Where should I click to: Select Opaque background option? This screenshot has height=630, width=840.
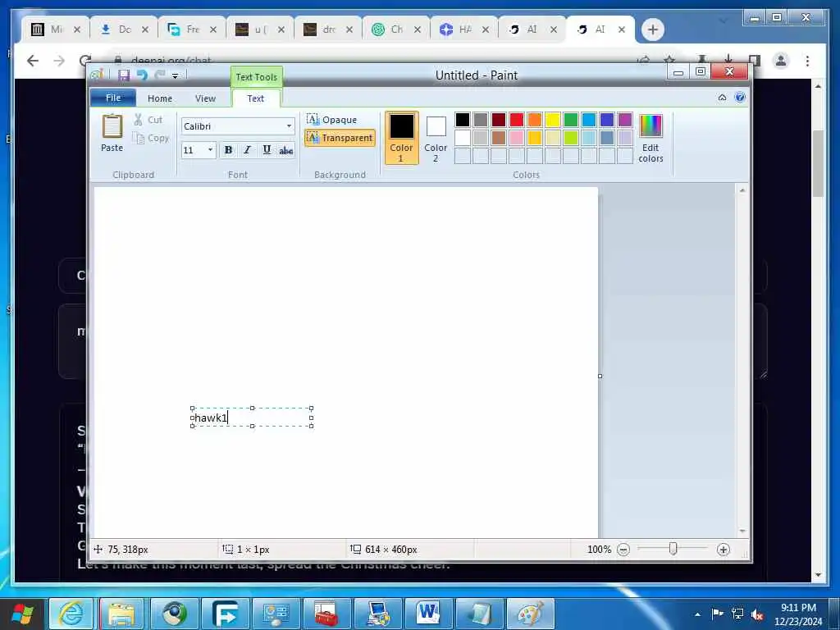pyautogui.click(x=332, y=120)
